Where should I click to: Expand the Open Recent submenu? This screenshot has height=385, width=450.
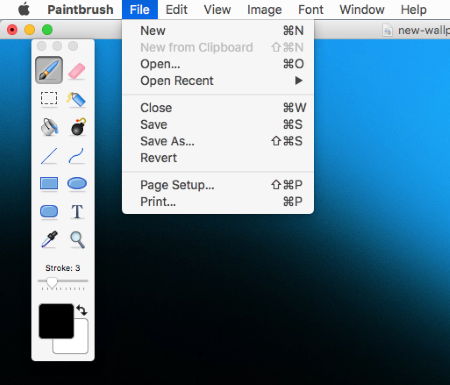pyautogui.click(x=218, y=81)
